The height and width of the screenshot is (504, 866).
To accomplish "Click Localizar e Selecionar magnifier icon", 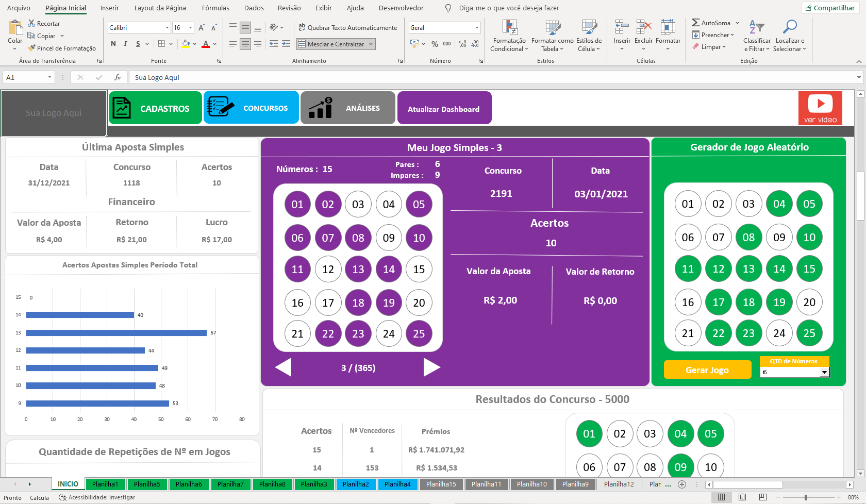I will coord(790,27).
